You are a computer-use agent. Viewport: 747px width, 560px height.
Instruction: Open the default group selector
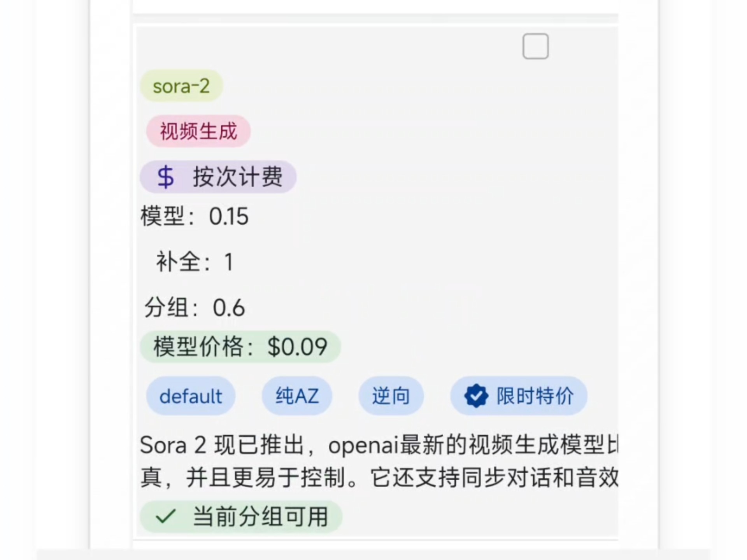(190, 396)
